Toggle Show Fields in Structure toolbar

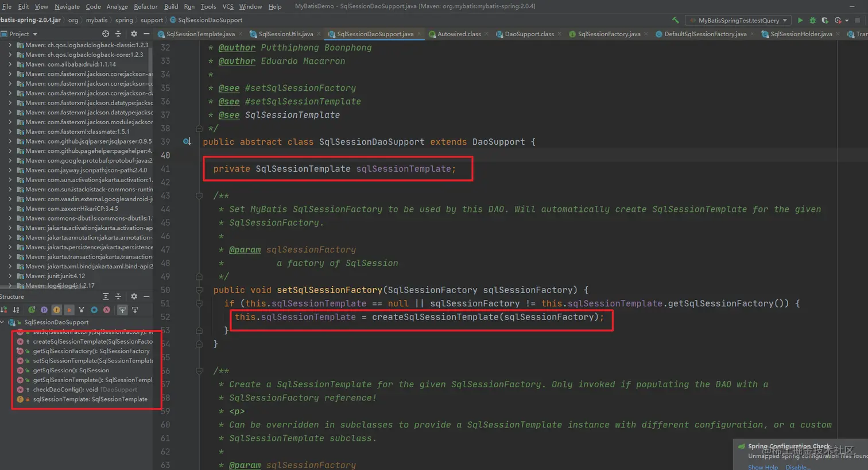click(x=56, y=310)
